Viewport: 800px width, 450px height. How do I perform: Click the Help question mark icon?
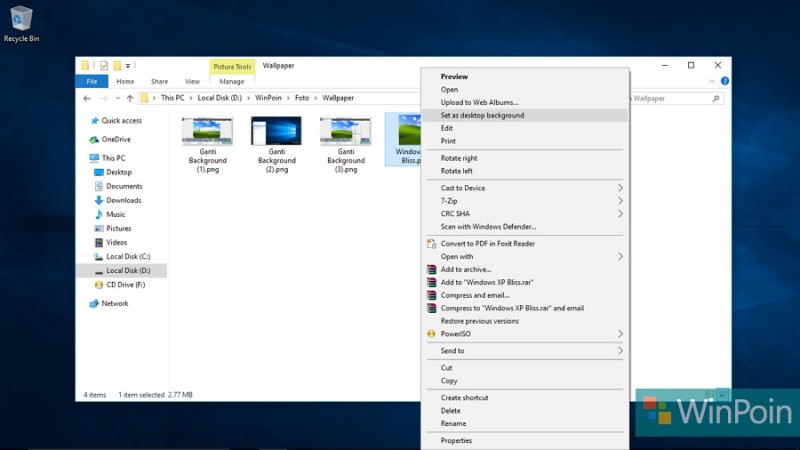(x=724, y=81)
